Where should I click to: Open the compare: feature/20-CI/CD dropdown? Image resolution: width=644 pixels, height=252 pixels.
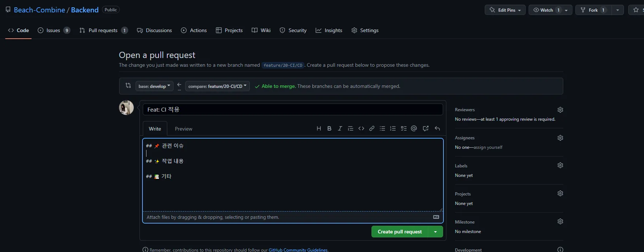(217, 86)
